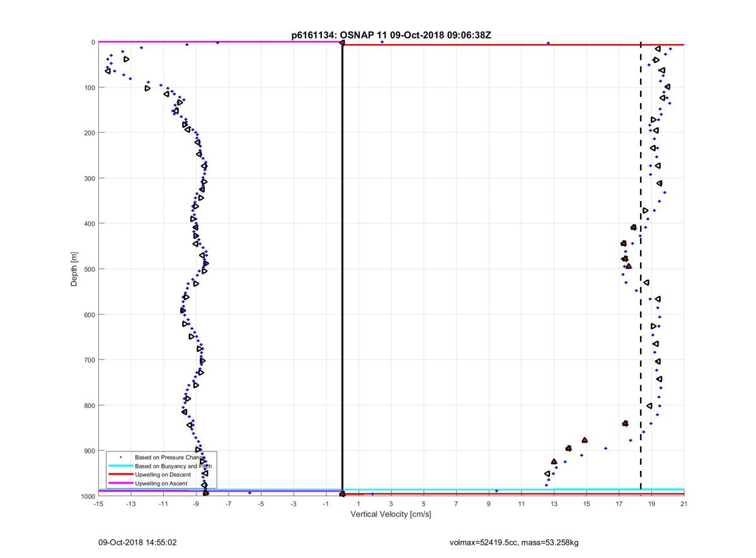Click the timestamp '09-Oct-2018 14:55:02'

(137, 542)
